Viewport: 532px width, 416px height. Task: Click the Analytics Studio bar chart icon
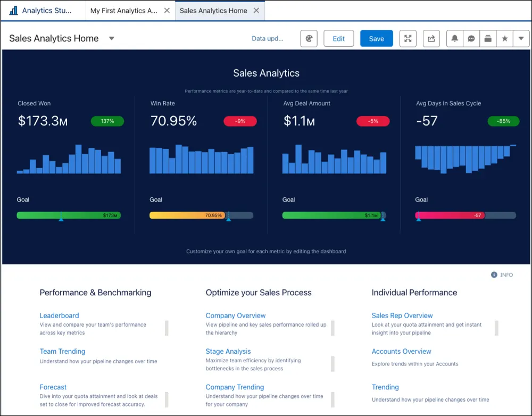pyautogui.click(x=14, y=11)
